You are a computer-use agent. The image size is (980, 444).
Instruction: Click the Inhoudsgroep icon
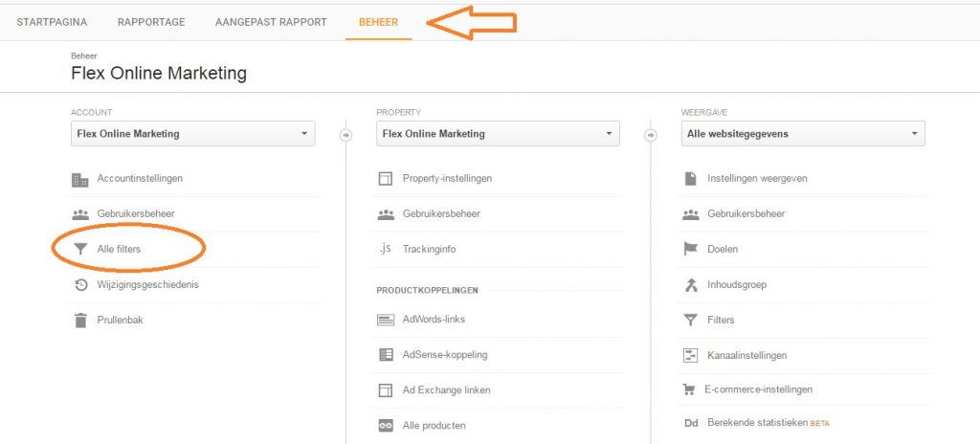point(690,284)
